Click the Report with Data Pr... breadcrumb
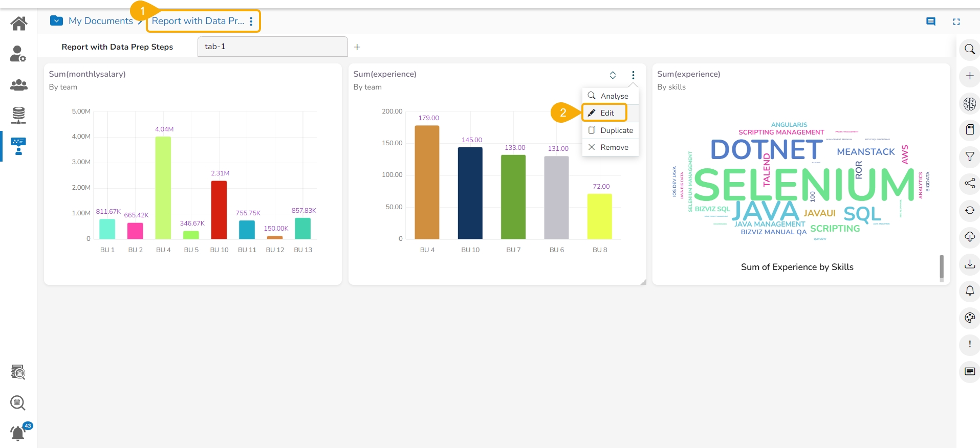The image size is (980, 448). tap(198, 21)
